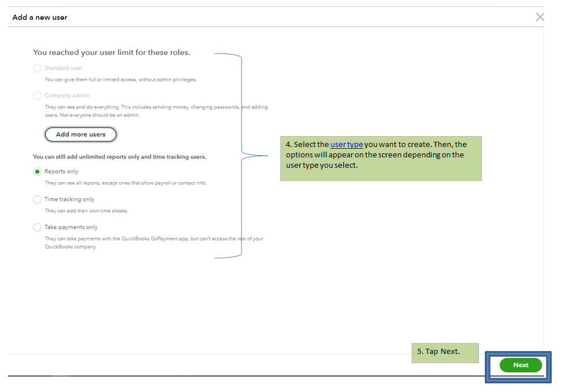
Task: Open the user type hyperlink
Action: 346,145
